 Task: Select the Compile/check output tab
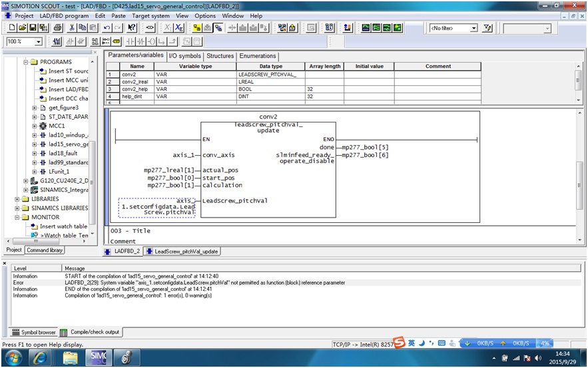[x=91, y=332]
